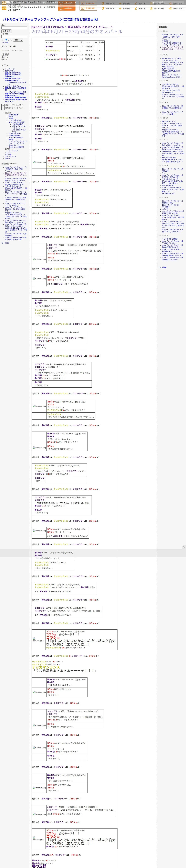Click the タグ検索 text input field

click(x=14, y=36)
